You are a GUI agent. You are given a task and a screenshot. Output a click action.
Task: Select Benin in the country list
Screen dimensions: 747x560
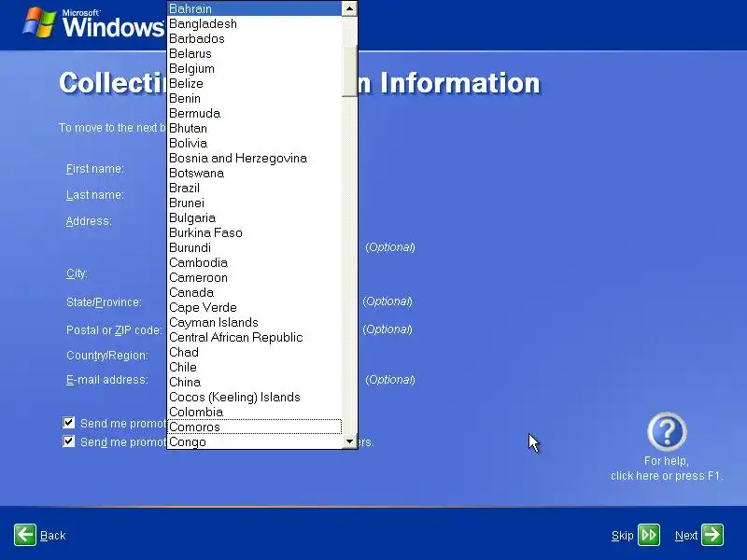254,98
